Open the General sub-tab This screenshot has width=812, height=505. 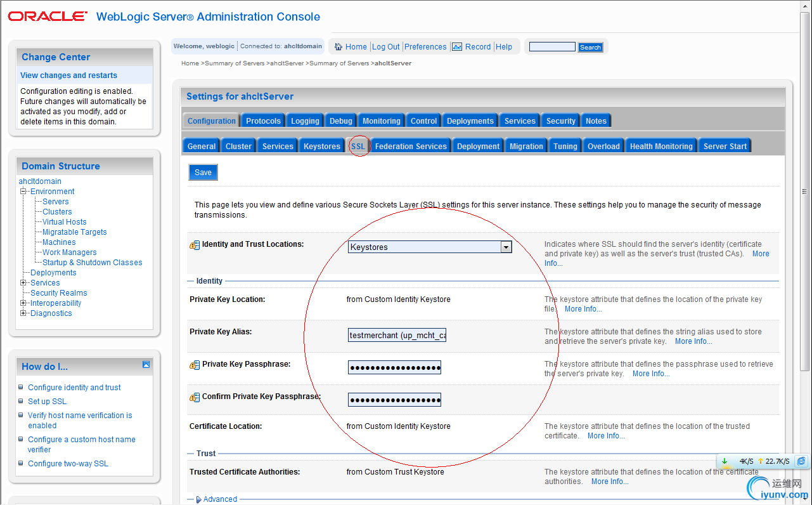pyautogui.click(x=202, y=147)
